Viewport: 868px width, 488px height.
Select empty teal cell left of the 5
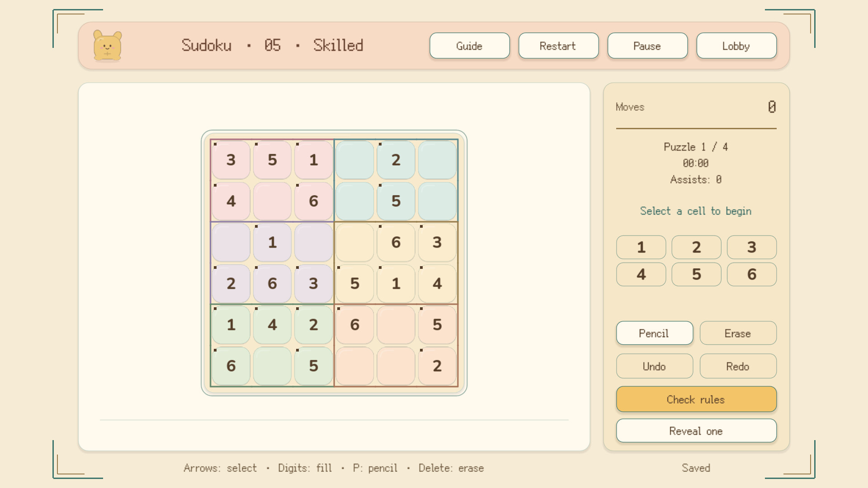(x=355, y=201)
